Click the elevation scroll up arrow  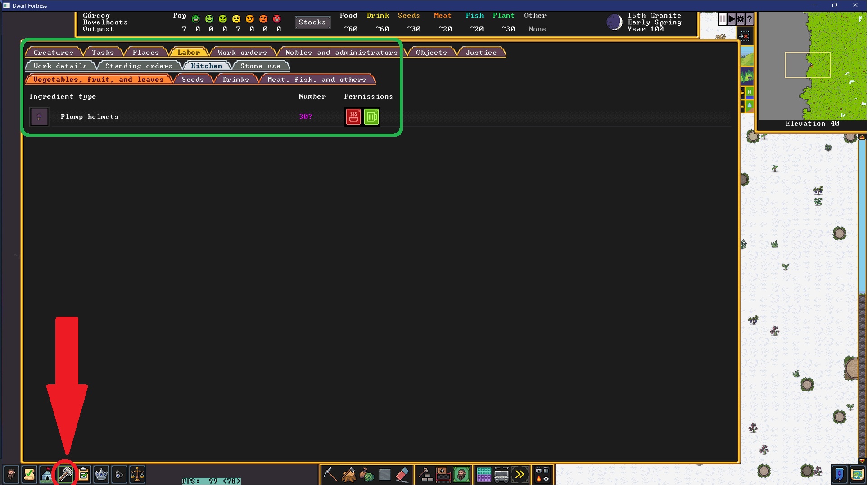pyautogui.click(x=862, y=137)
